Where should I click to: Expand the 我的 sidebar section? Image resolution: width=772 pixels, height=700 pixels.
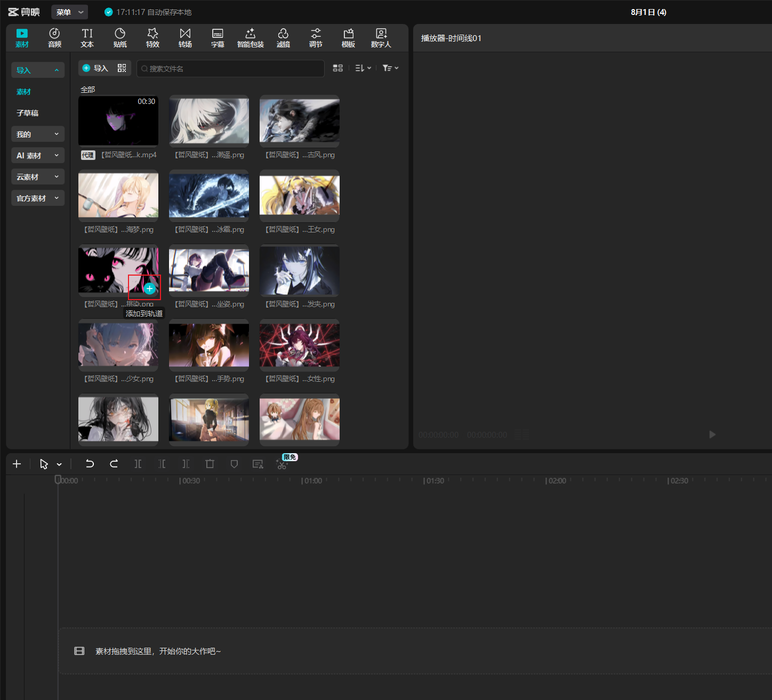pos(38,134)
